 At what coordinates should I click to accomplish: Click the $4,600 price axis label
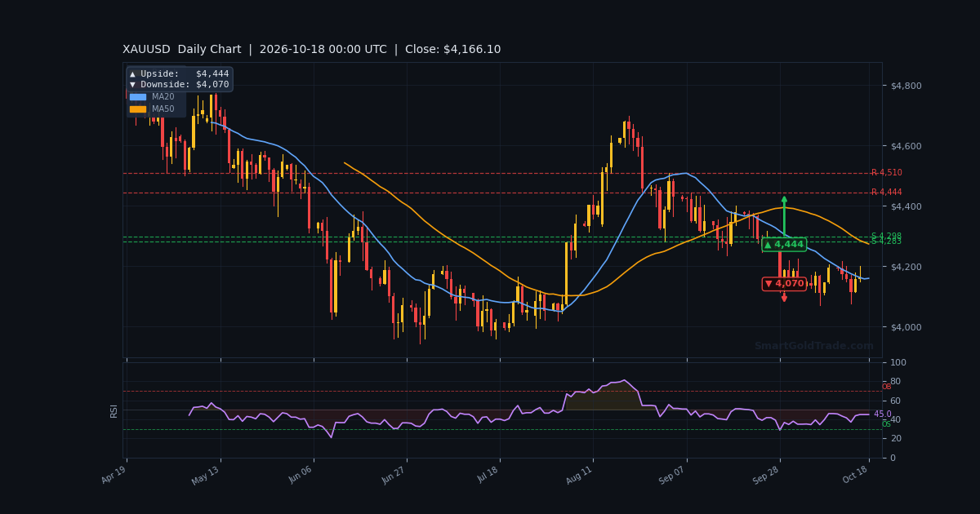tap(906, 146)
